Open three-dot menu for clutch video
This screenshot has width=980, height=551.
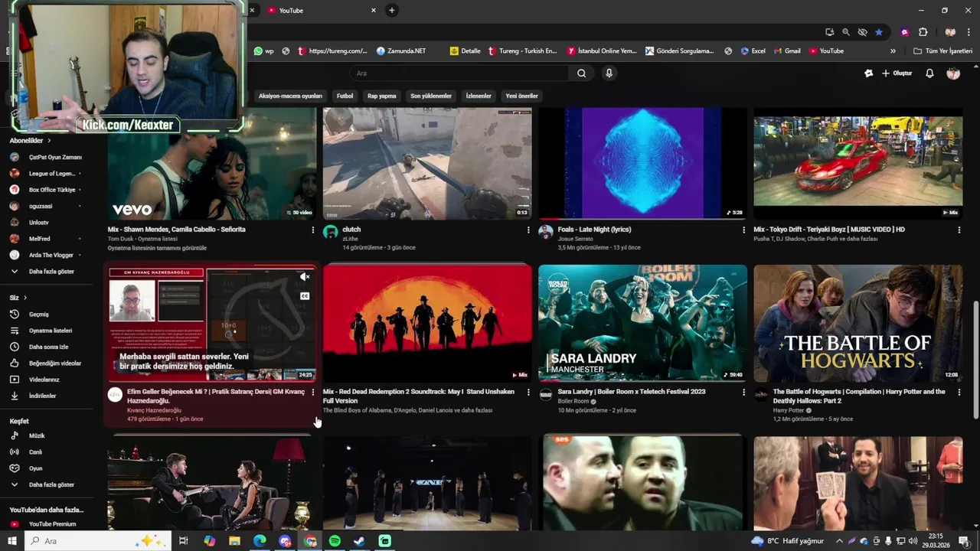coord(528,230)
